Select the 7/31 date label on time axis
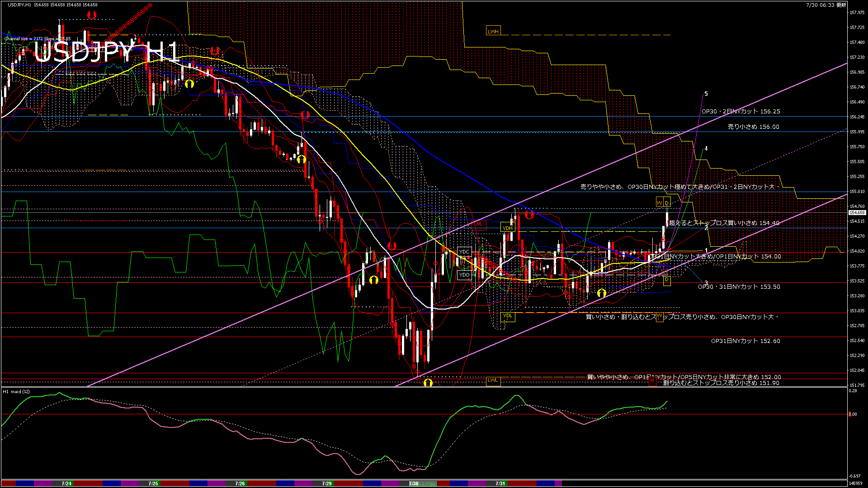This screenshot has width=868, height=488. [500, 483]
